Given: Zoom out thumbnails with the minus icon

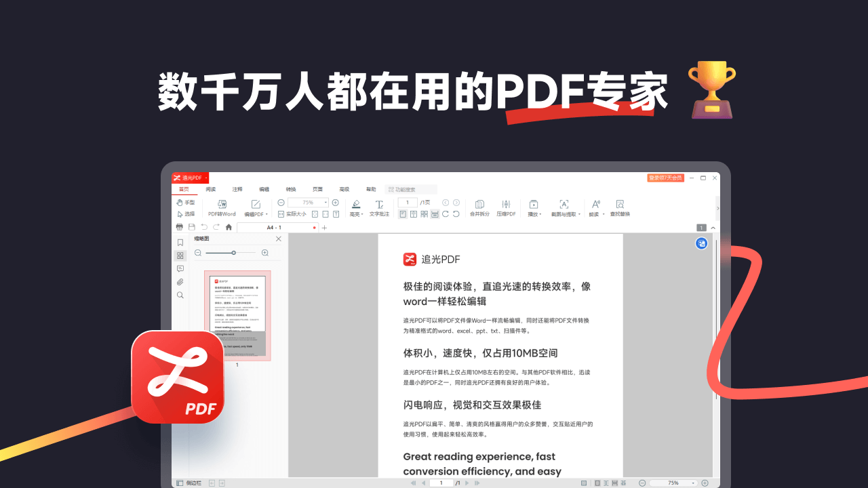Looking at the screenshot, I should click(198, 253).
